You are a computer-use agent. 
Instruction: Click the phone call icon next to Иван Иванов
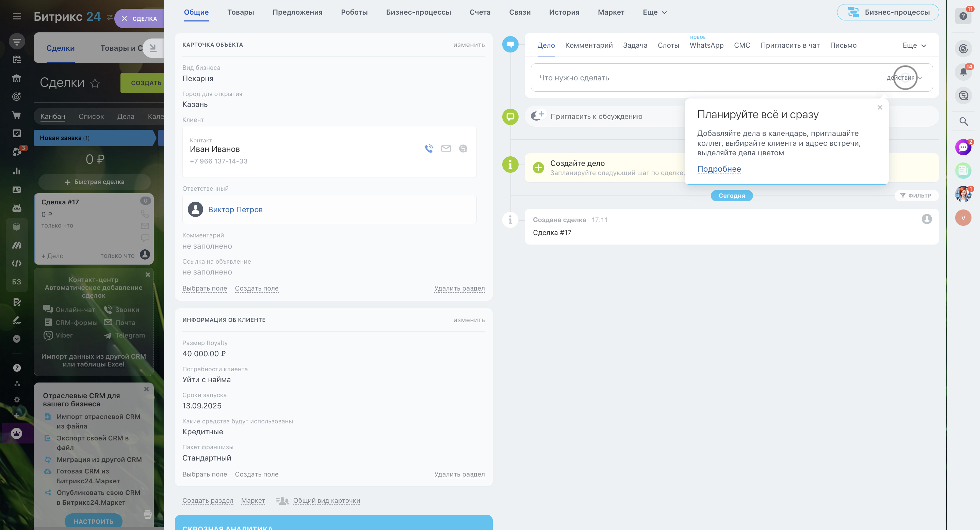point(429,149)
